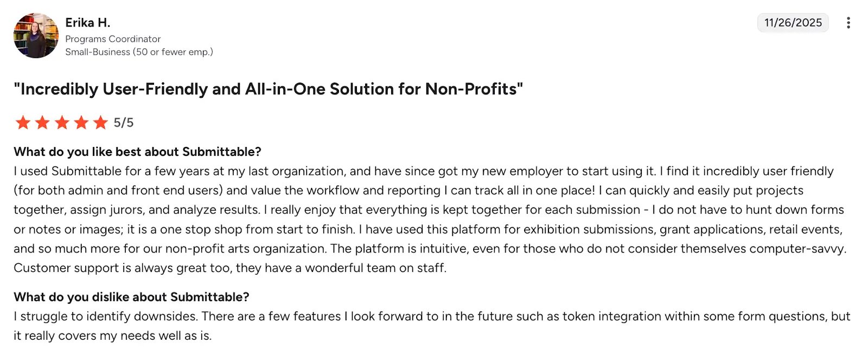
Task: Click the 'What do you dislike' heading
Action: [x=131, y=297]
